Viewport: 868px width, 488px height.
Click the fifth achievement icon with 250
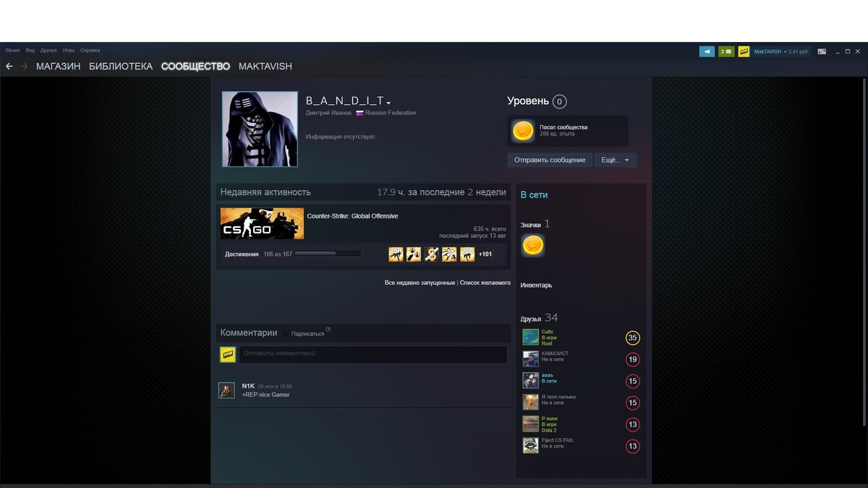point(467,254)
